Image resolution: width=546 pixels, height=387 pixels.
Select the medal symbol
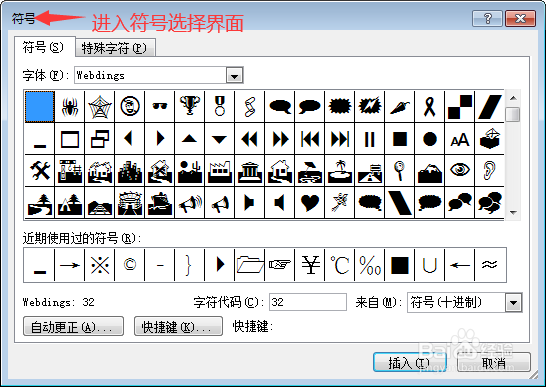coord(219,107)
